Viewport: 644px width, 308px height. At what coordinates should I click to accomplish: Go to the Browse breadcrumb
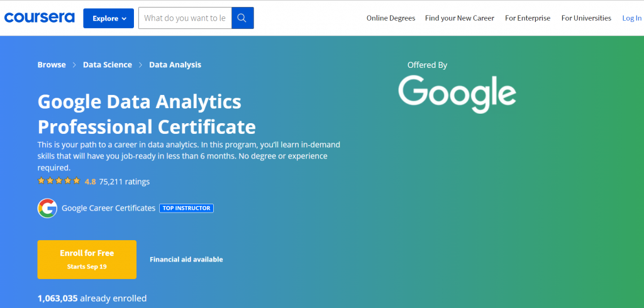52,65
